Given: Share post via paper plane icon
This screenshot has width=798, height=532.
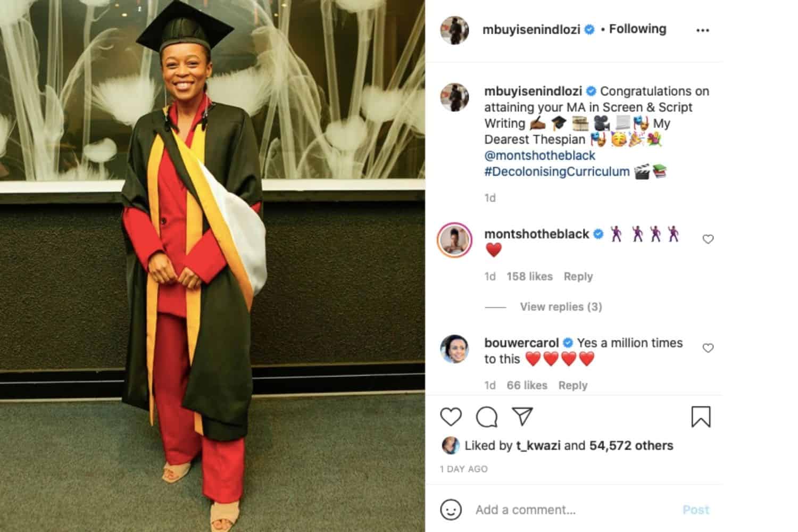Looking at the screenshot, I should click(522, 417).
